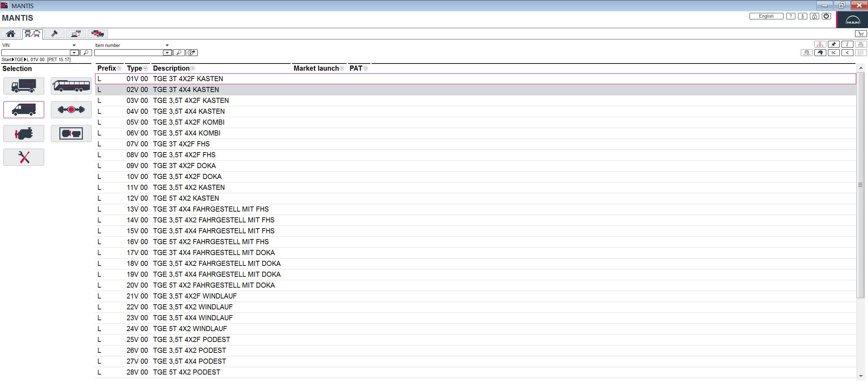
Task: Open the tools (wrench and screwdriver) category
Action: (24, 157)
